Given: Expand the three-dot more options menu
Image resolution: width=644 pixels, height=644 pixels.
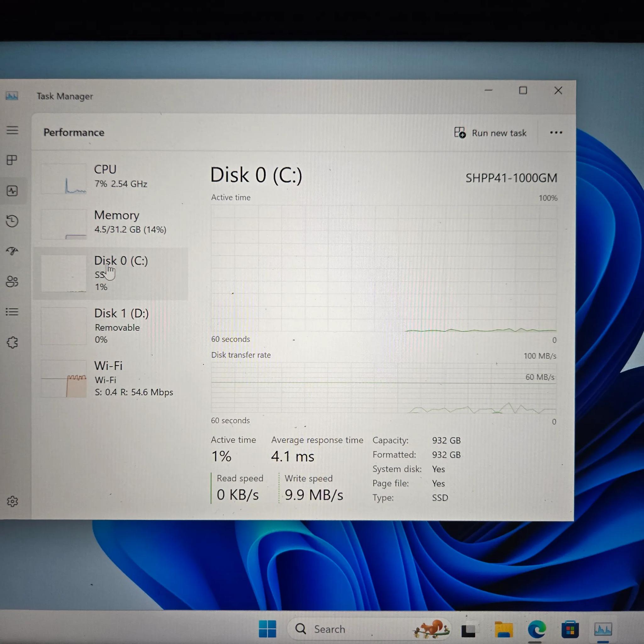Looking at the screenshot, I should (556, 133).
